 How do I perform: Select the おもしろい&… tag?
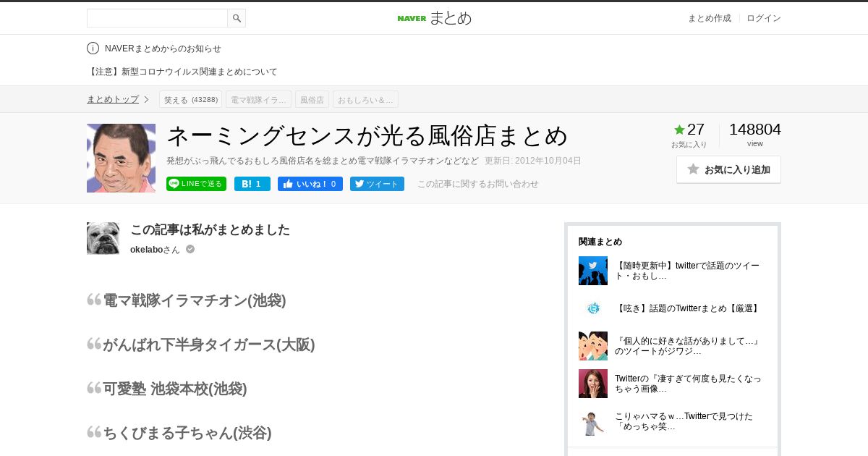[365, 99]
